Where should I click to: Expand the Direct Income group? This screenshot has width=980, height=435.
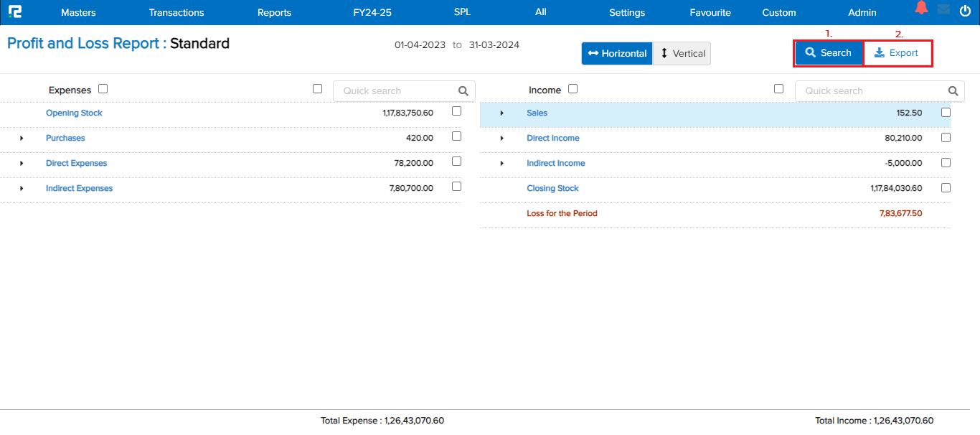click(501, 138)
